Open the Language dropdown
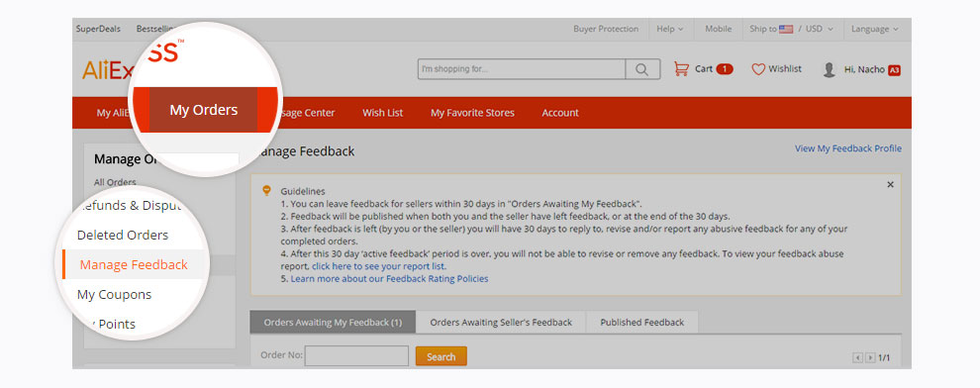The width and height of the screenshot is (980, 388). pyautogui.click(x=874, y=29)
